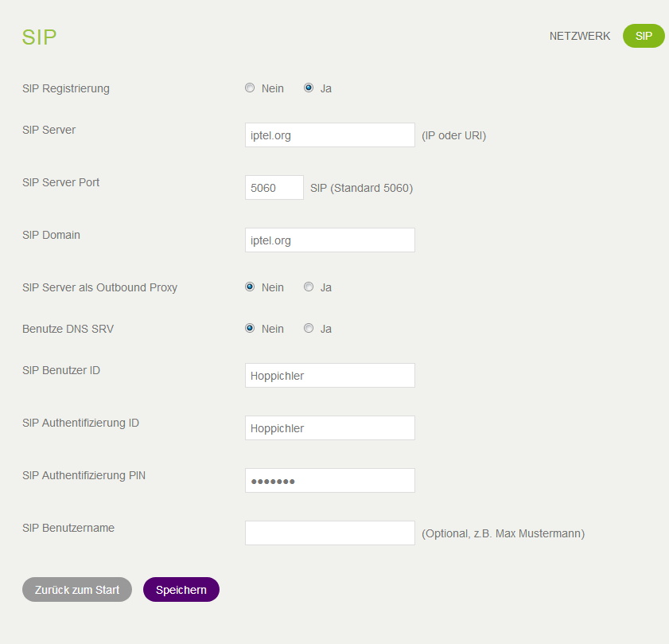Select Nein for SIP Registrierung

[x=250, y=88]
